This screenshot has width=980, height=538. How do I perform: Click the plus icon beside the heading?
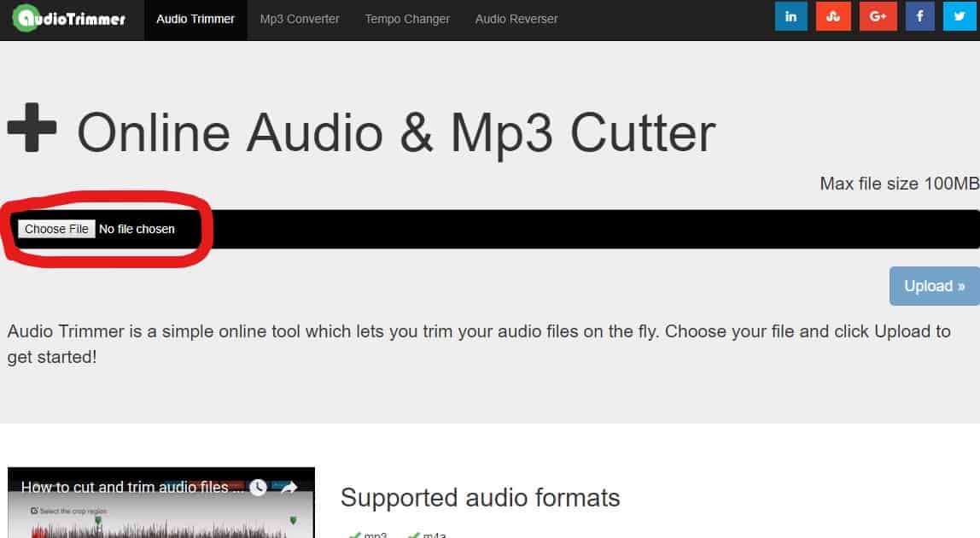coord(32,127)
